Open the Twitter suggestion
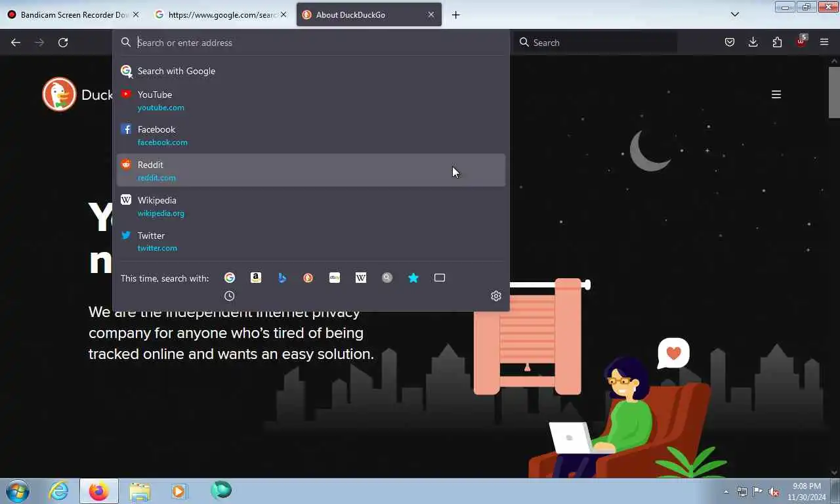This screenshot has height=504, width=840. [x=311, y=241]
